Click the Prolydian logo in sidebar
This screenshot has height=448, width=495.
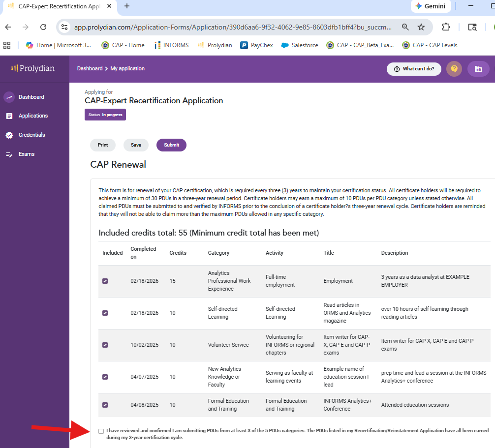[33, 68]
